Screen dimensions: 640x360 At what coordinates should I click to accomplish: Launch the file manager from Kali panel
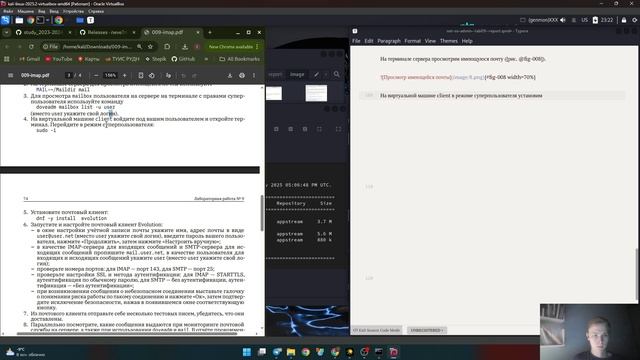19,20
